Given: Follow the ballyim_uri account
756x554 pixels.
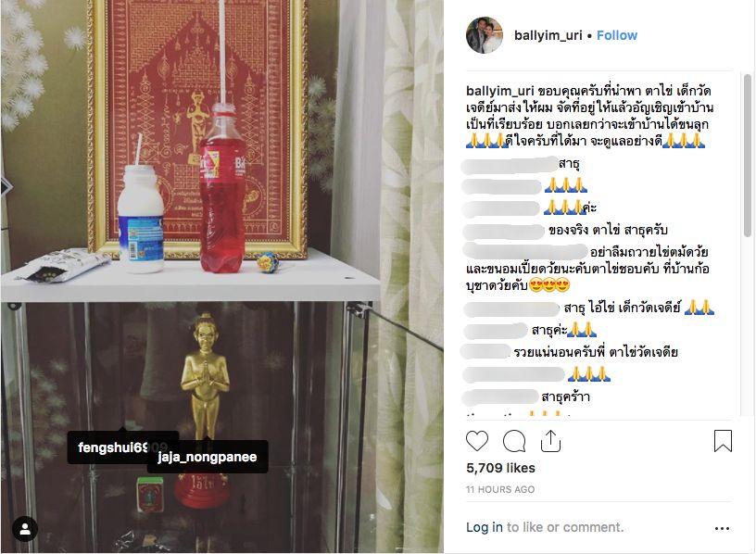Looking at the screenshot, I should pos(617,36).
